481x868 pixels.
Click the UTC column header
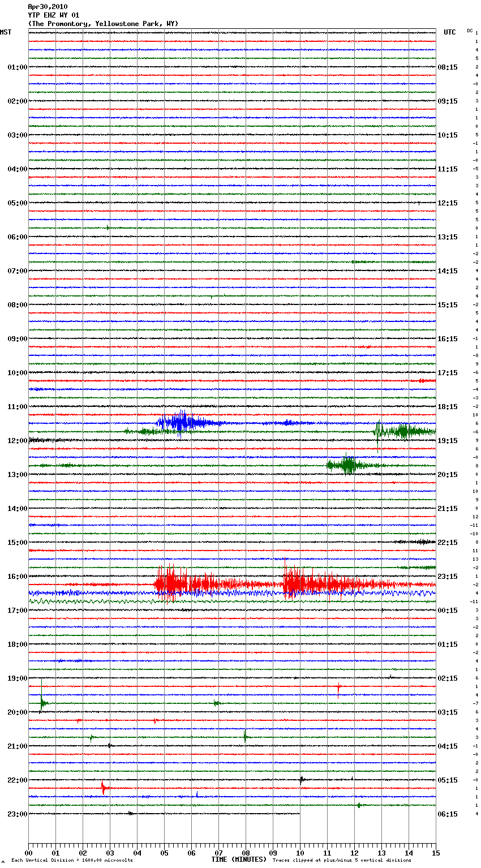[x=450, y=32]
